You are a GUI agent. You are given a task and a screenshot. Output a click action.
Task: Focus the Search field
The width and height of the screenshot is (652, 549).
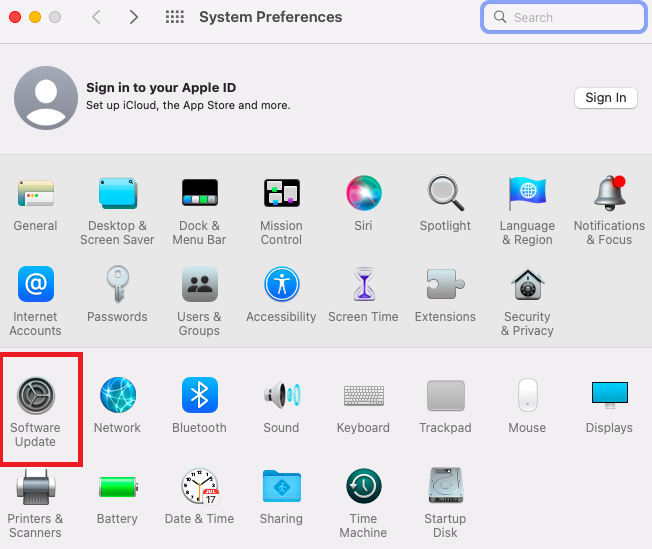(564, 17)
